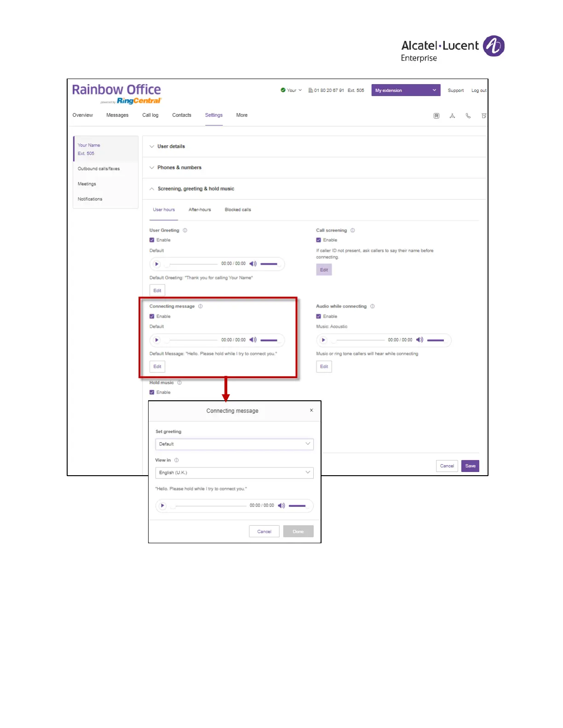Show Call screening info tooltip icon
Image resolution: width=563 pixels, height=728 pixels.
[353, 230]
